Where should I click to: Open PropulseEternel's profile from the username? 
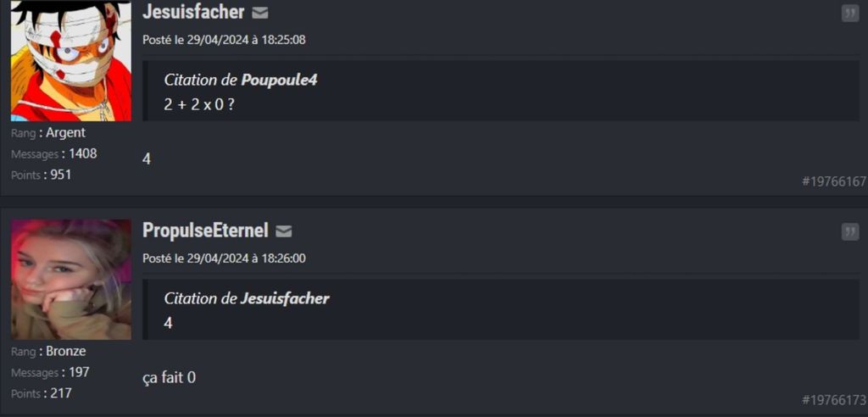pyautogui.click(x=205, y=231)
